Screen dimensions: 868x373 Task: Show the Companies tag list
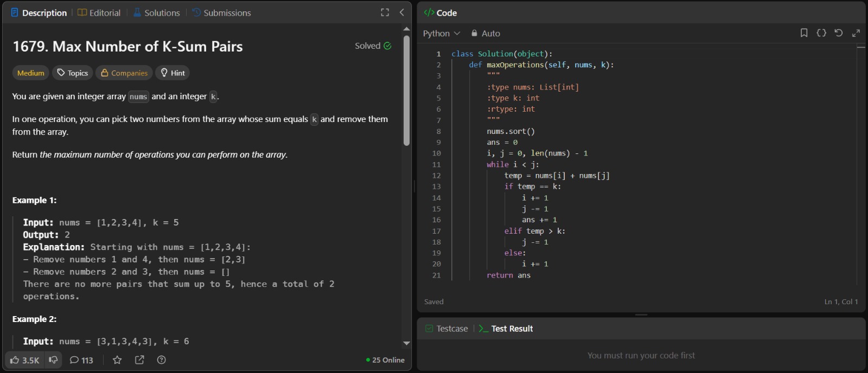tap(124, 73)
